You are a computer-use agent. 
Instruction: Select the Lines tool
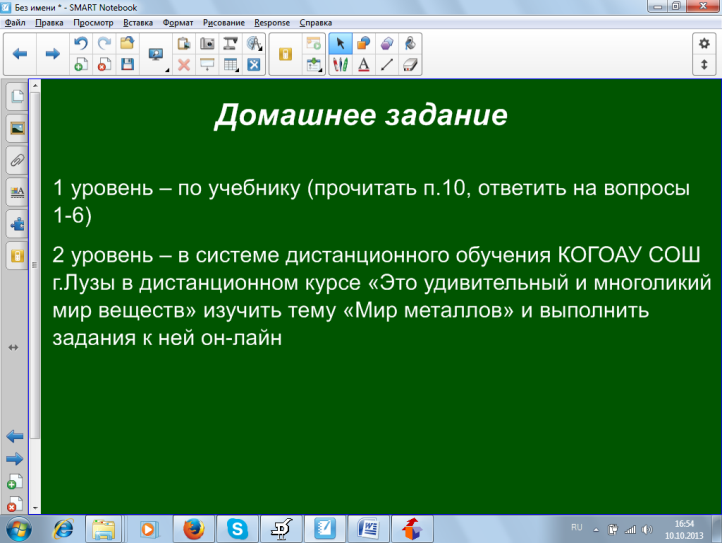coord(387,64)
